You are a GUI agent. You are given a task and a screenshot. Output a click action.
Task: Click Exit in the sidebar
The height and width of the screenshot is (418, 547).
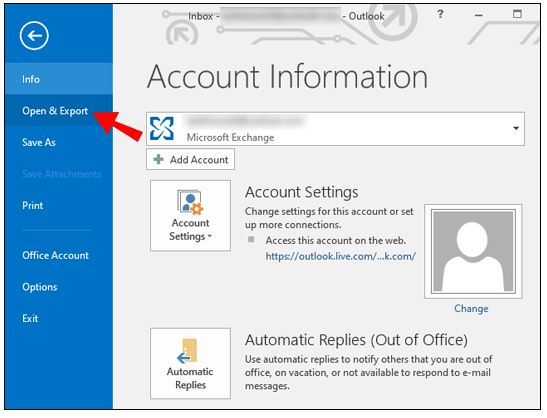[x=30, y=319]
